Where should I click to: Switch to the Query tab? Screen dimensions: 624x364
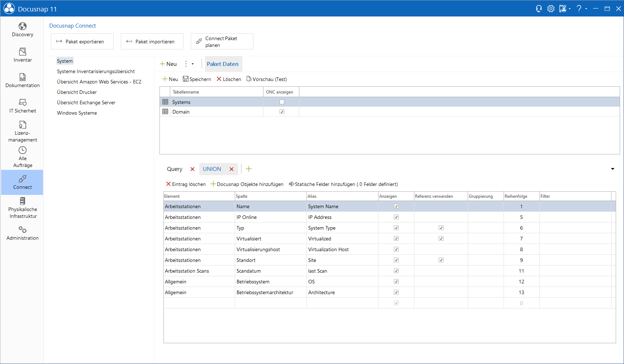pos(175,169)
